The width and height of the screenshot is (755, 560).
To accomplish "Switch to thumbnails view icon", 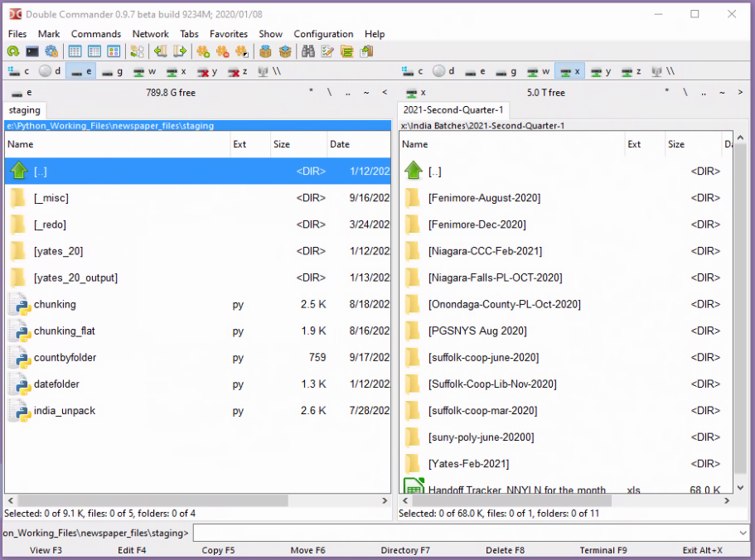I will point(114,51).
